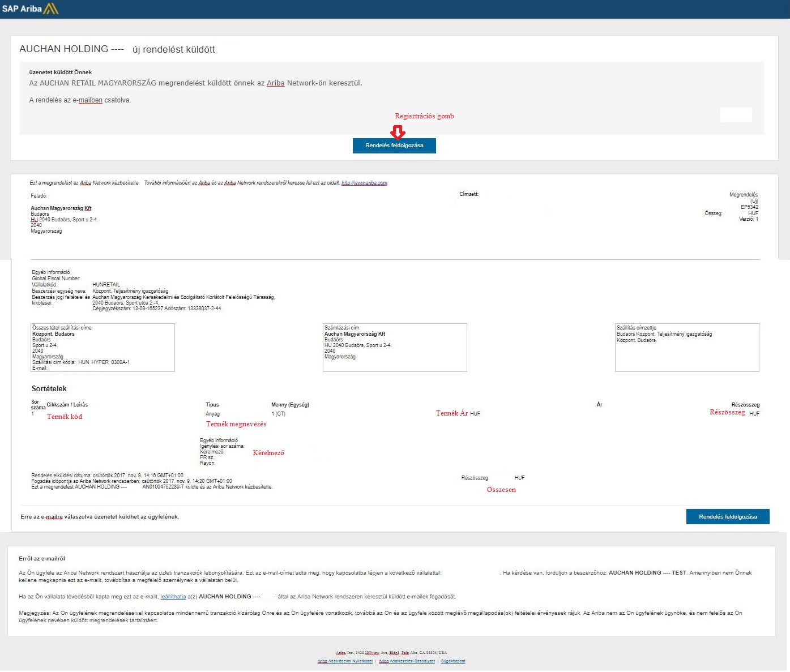Click the 'Ár' column header
This screenshot has height=672, width=790.
pyautogui.click(x=600, y=405)
